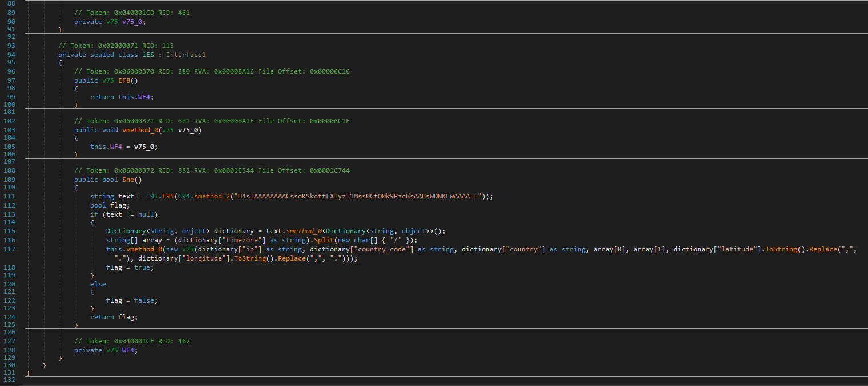Click the generic smethod_0 call
The width and height of the screenshot is (868, 386).
coord(302,231)
